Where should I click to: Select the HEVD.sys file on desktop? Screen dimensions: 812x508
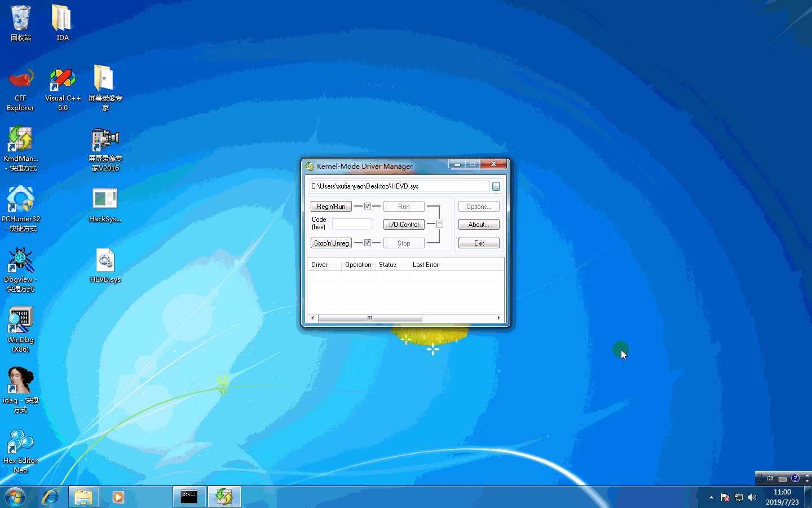point(105,265)
